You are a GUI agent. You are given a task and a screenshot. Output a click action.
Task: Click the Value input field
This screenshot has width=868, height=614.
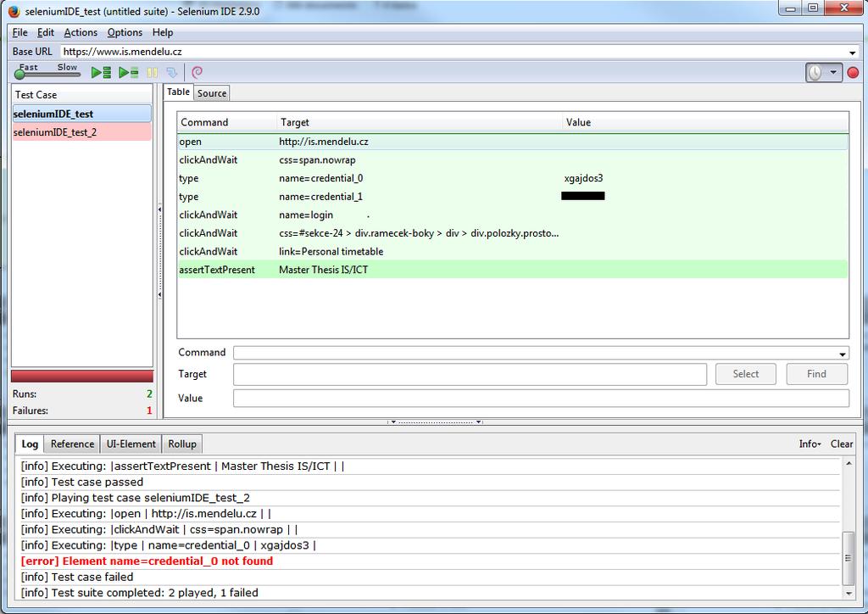(541, 398)
